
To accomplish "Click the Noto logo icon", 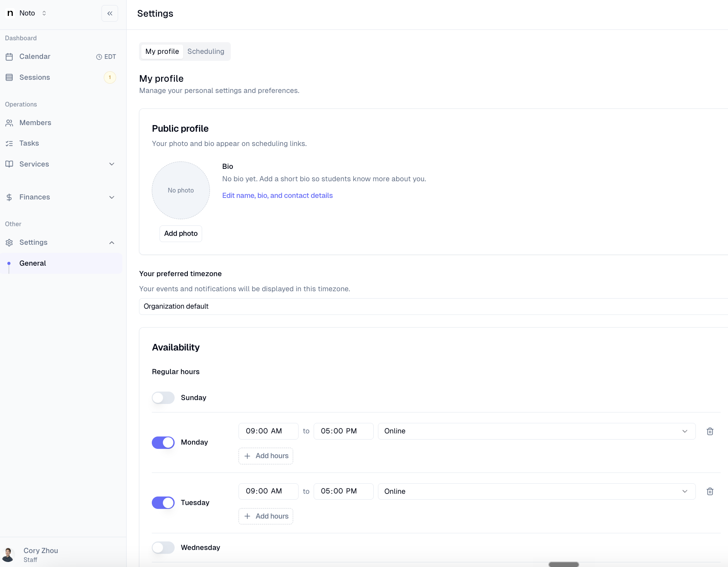I will (x=10, y=13).
